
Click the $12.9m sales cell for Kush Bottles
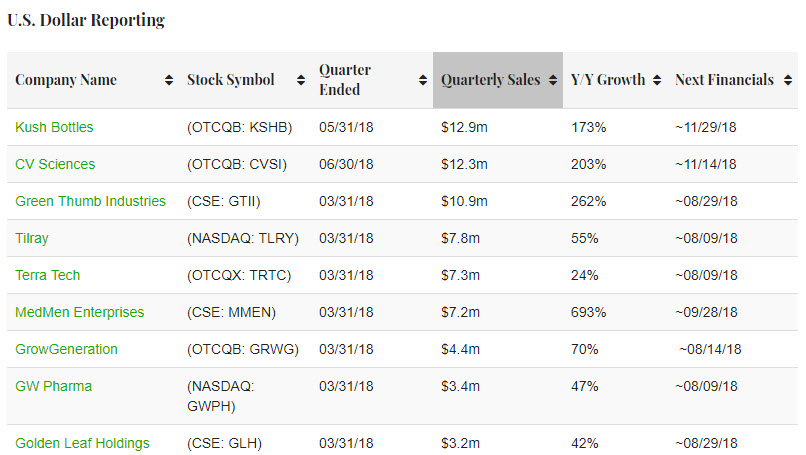pyautogui.click(x=464, y=127)
